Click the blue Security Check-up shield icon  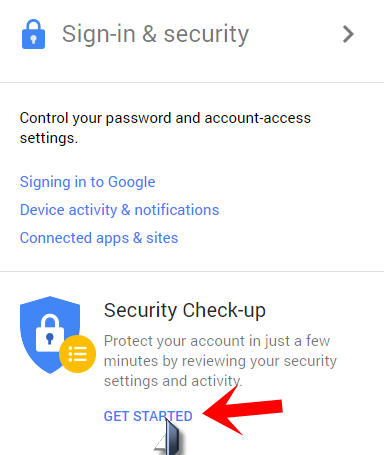point(50,335)
